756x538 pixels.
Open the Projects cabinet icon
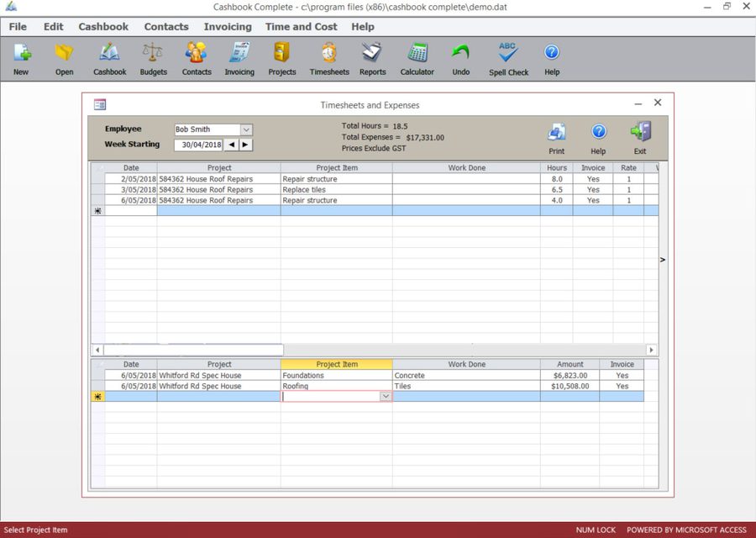281,53
